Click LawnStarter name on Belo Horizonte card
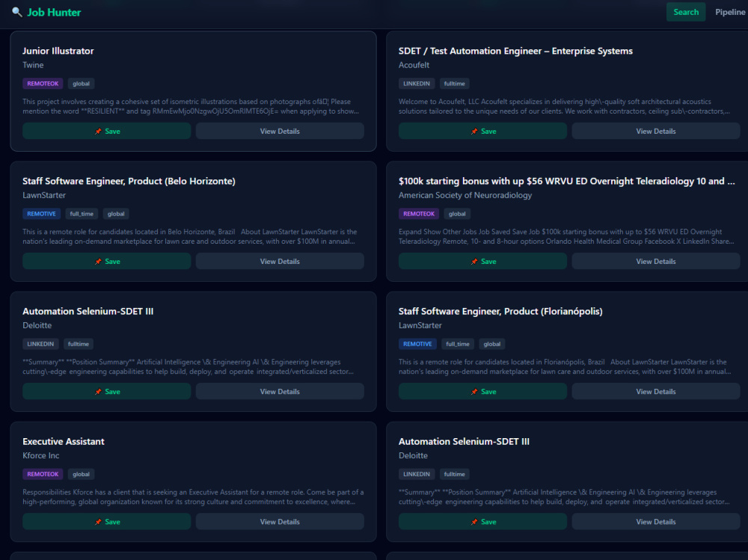Viewport: 748px width, 560px height. coord(44,195)
